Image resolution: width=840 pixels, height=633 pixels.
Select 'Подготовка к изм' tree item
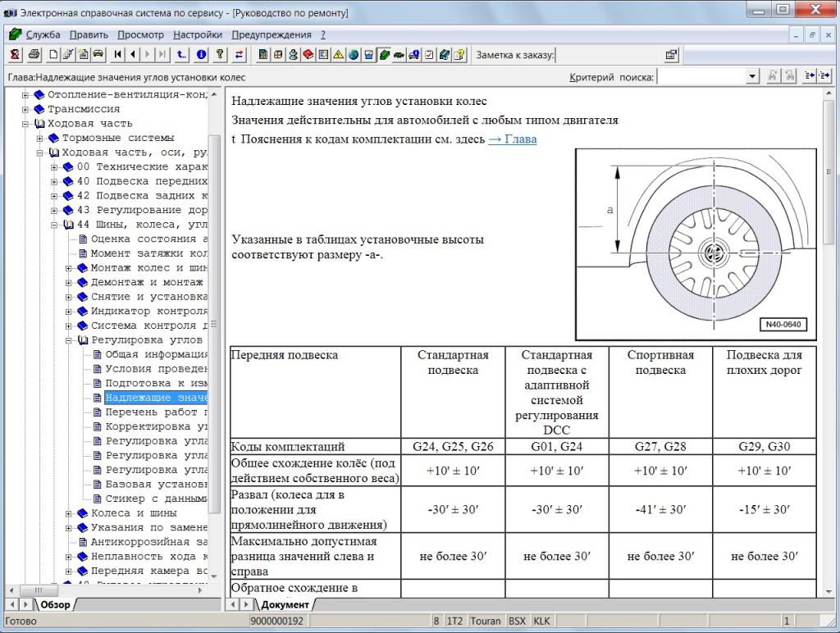(x=157, y=384)
